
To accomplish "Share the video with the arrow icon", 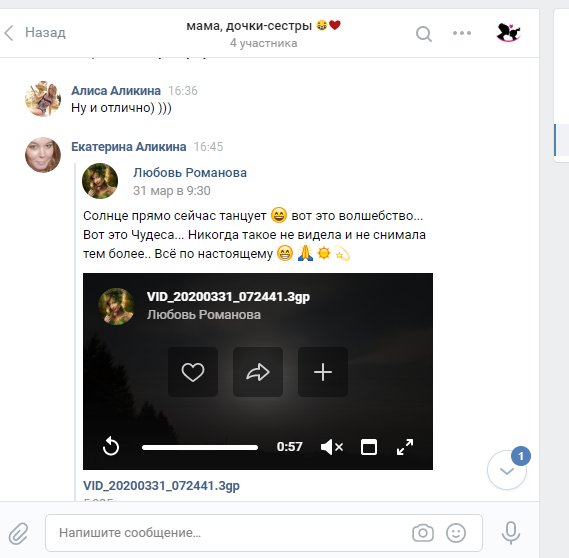I will (258, 372).
